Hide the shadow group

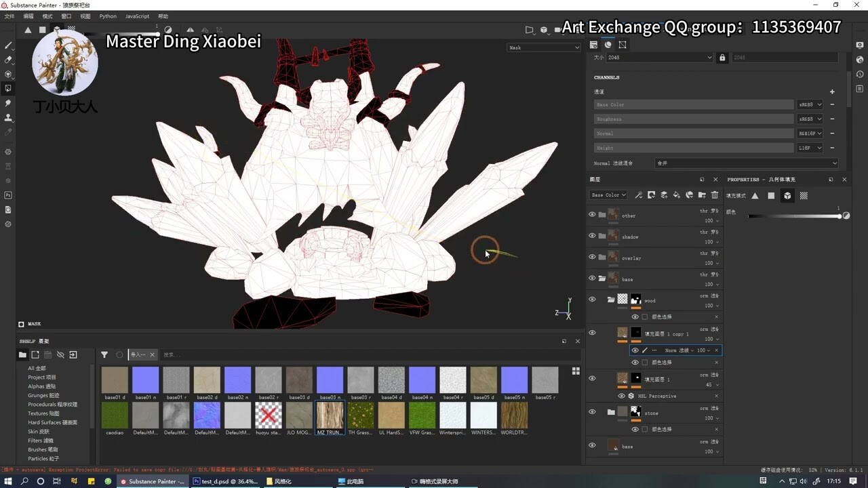click(592, 236)
